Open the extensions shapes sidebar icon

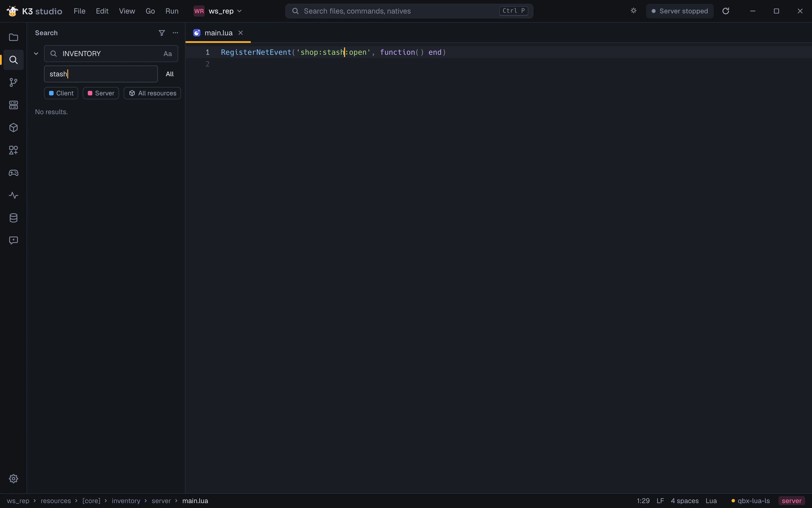click(x=13, y=150)
